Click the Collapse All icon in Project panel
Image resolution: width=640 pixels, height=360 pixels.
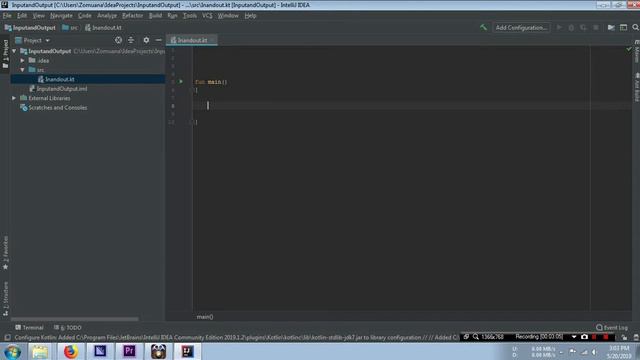point(131,40)
